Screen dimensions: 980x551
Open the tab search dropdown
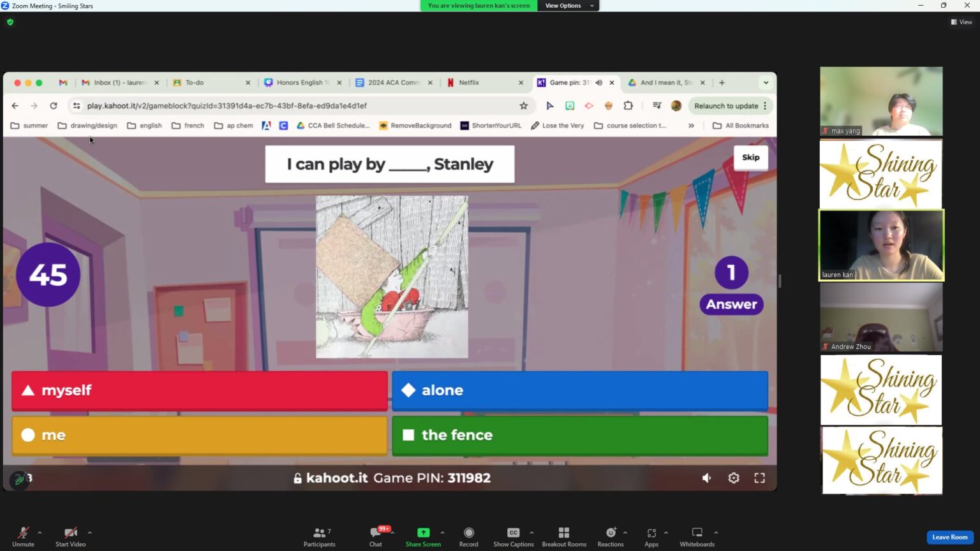[766, 83]
